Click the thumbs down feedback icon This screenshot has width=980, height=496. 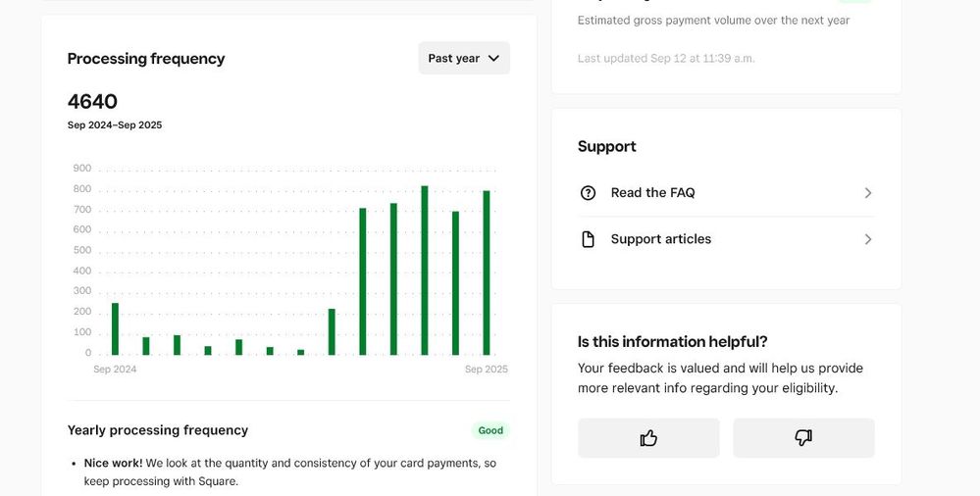803,438
